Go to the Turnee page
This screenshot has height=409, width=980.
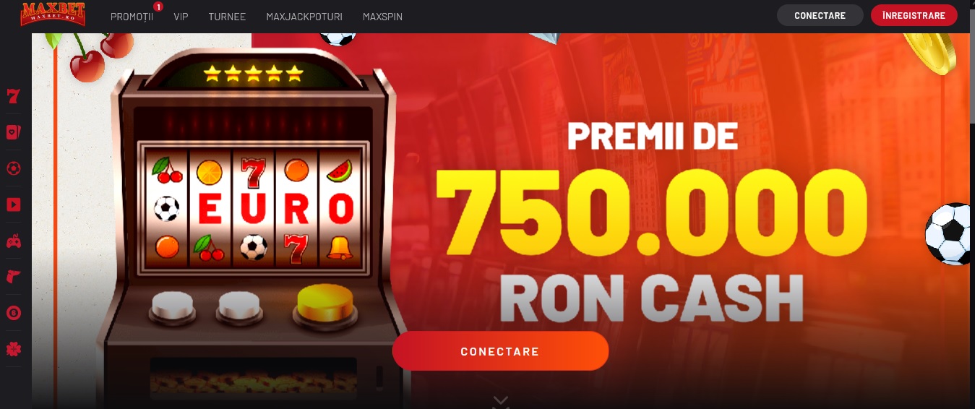pos(227,16)
